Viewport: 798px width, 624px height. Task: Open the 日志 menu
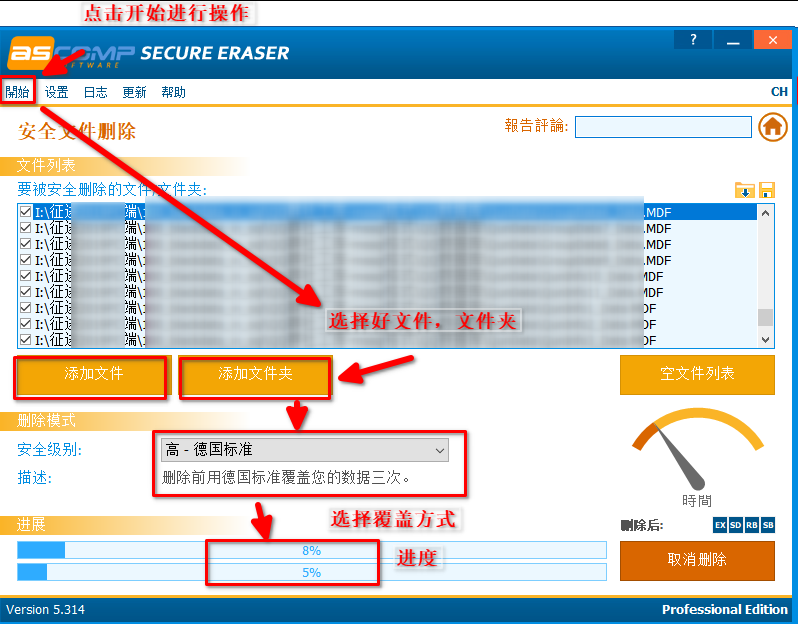click(95, 92)
